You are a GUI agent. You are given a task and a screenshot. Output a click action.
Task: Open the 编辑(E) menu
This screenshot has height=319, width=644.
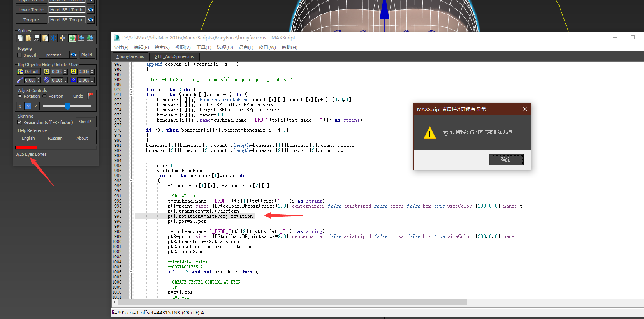(141, 48)
